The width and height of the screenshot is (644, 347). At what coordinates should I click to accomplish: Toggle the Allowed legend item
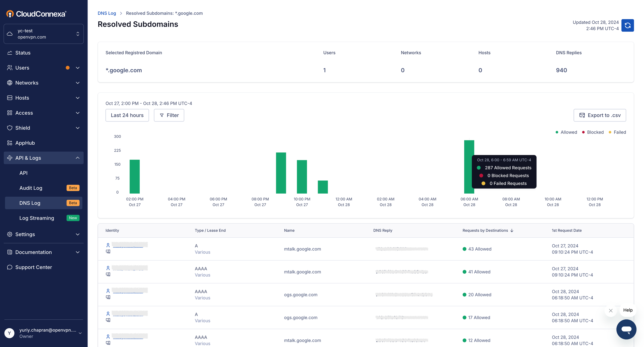566,132
